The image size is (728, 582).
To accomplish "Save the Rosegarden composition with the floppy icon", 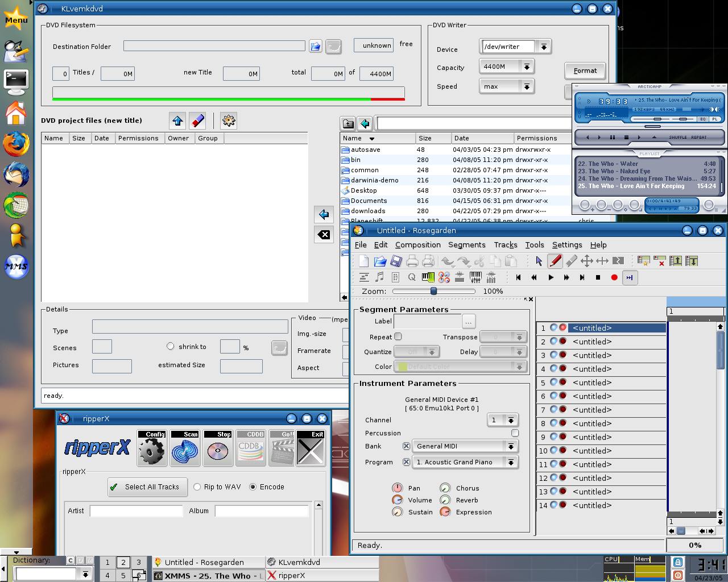I will point(396,261).
